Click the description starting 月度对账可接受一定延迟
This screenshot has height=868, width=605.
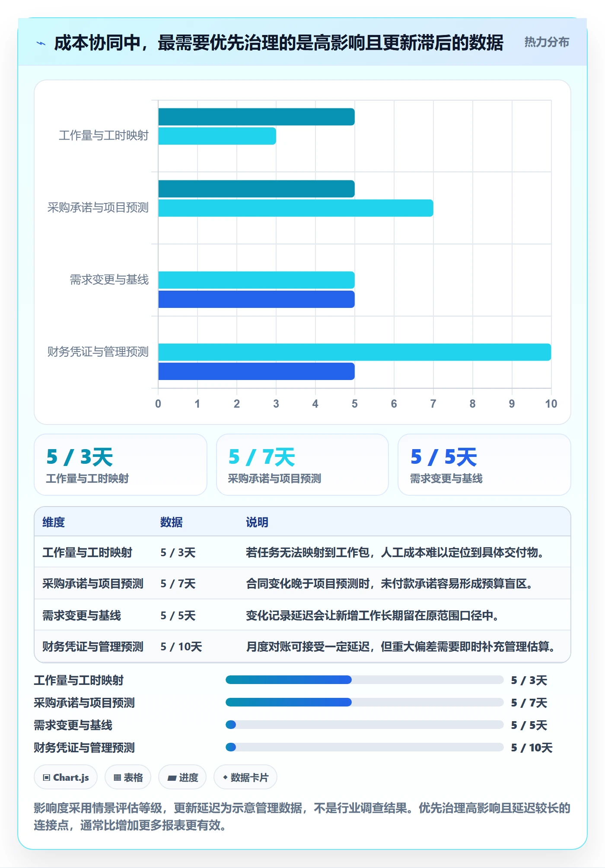[401, 646]
